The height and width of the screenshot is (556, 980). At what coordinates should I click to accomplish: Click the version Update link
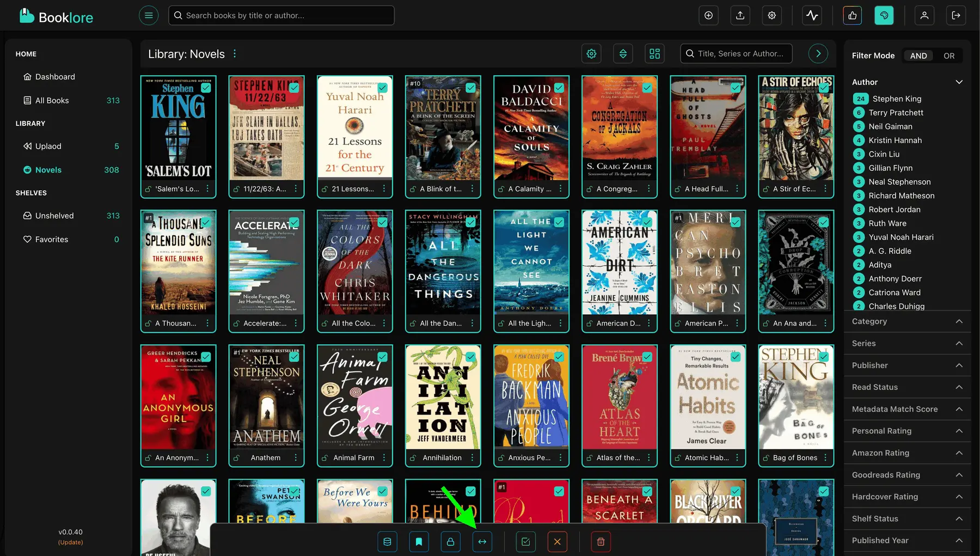71,542
